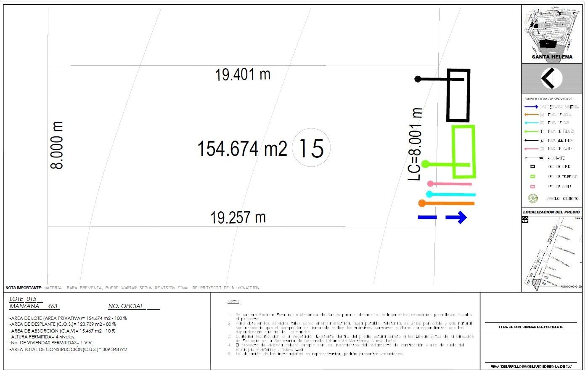Screen dimensions: 588x370
Task: Pick the cyan gas line on the lot plan
Action: 450,194
